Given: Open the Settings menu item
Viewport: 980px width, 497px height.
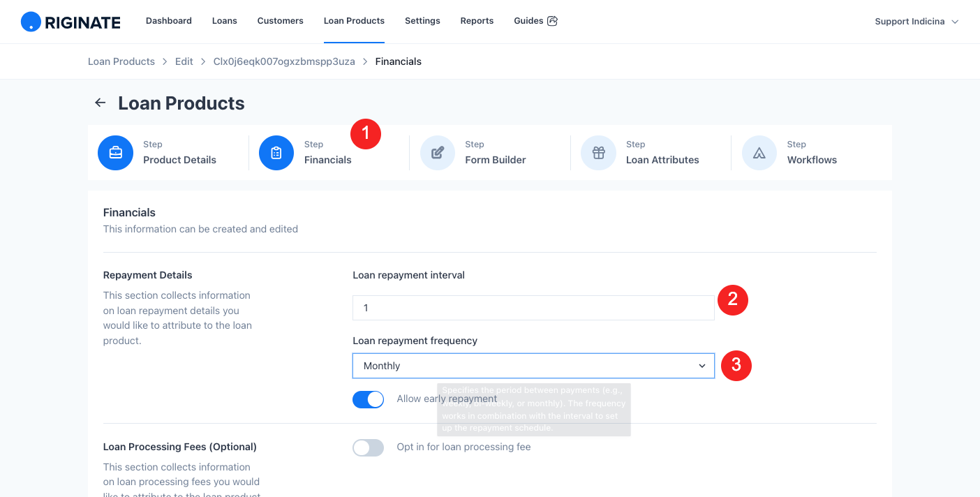Looking at the screenshot, I should pyautogui.click(x=422, y=21).
